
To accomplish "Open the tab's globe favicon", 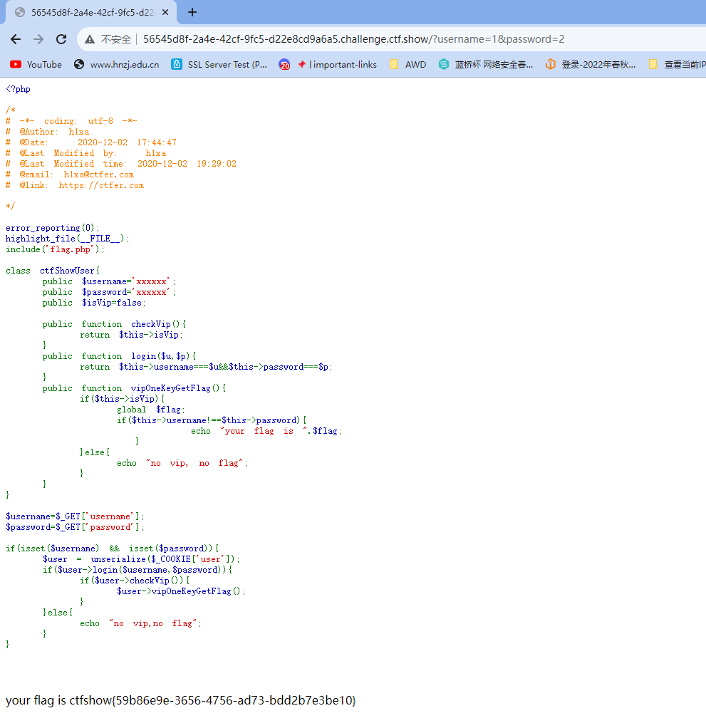I will 20,13.
